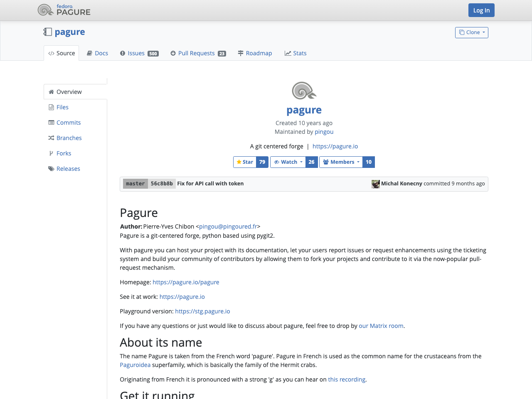The height and width of the screenshot is (399, 532).
Task: Open Michal Konecny's avatar thumbnail
Action: coord(375,184)
